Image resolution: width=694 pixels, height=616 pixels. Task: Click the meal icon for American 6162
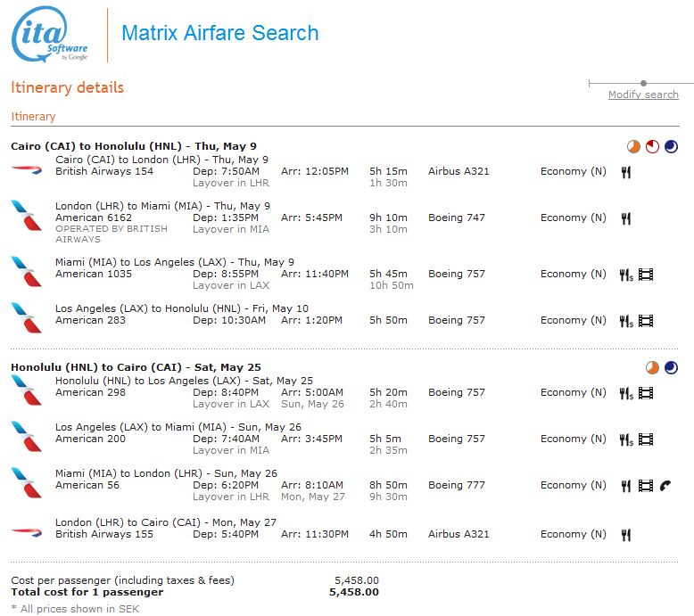pyautogui.click(x=626, y=218)
